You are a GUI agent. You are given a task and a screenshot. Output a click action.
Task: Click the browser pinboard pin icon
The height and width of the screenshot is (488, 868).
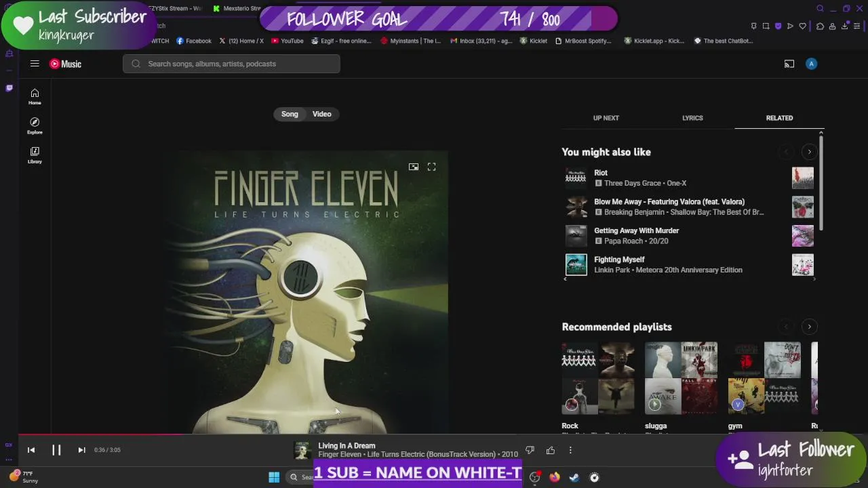coord(753,26)
